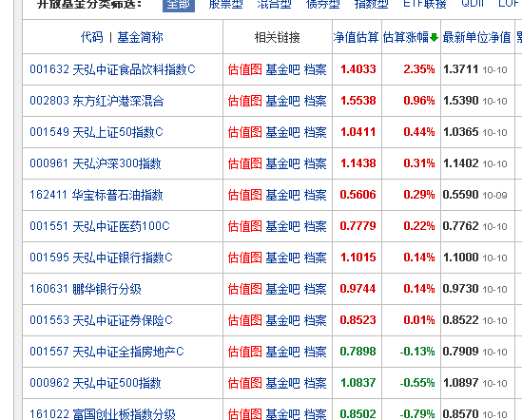522x420 pixels.
Task: Open fund 002803 东方红沪港深混合
Action: tap(97, 101)
